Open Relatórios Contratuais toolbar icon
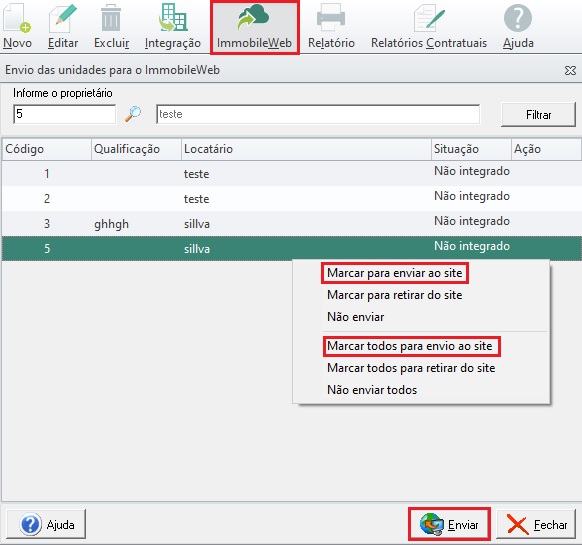The height and width of the screenshot is (545, 582). click(429, 18)
